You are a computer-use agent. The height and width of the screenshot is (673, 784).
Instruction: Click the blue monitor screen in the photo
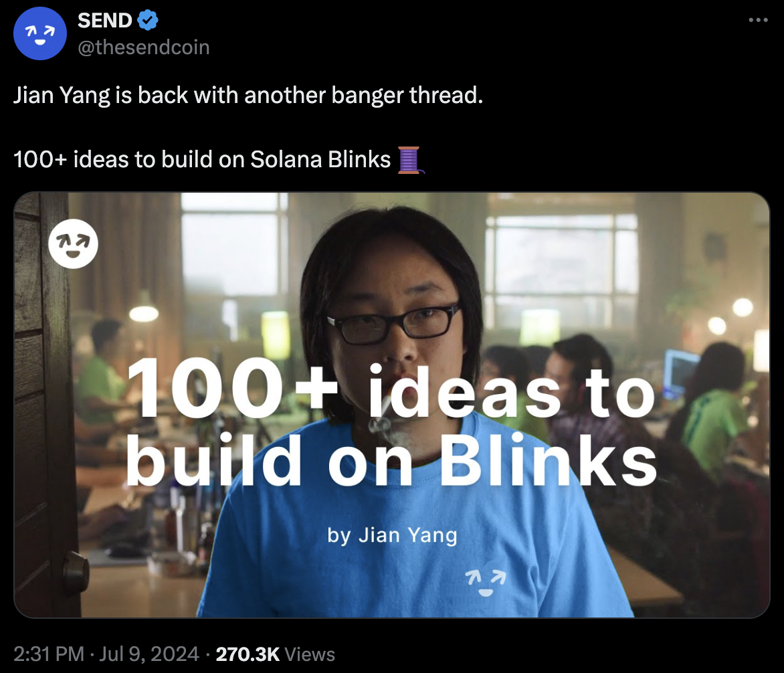click(680, 373)
